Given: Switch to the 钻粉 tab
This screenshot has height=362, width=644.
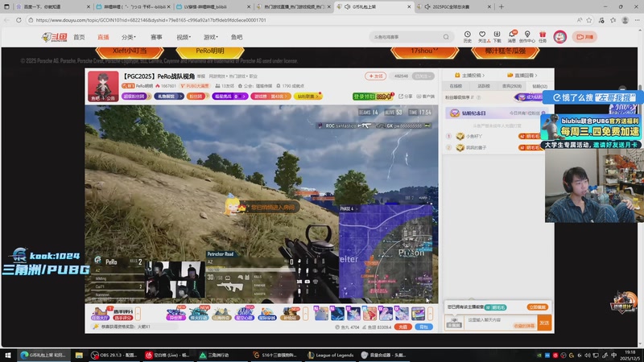Looking at the screenshot, I should point(539,86).
